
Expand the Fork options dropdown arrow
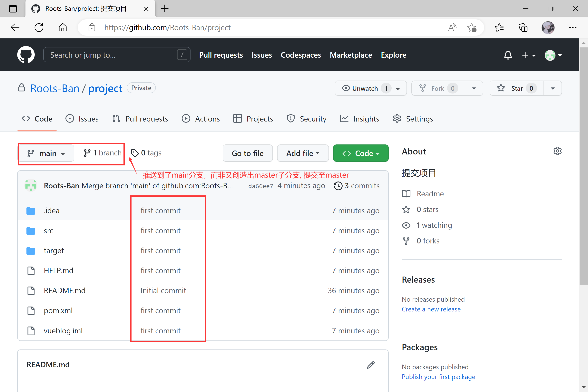pyautogui.click(x=474, y=88)
